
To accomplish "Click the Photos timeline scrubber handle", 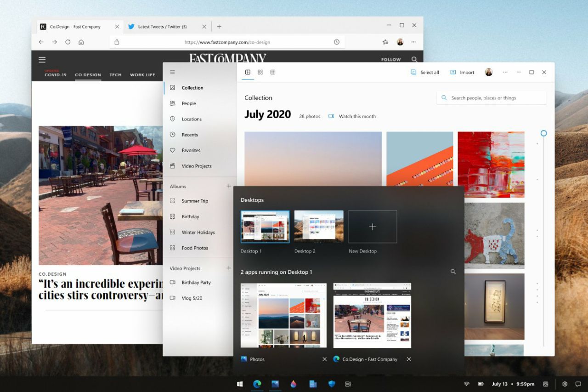I will [x=543, y=133].
